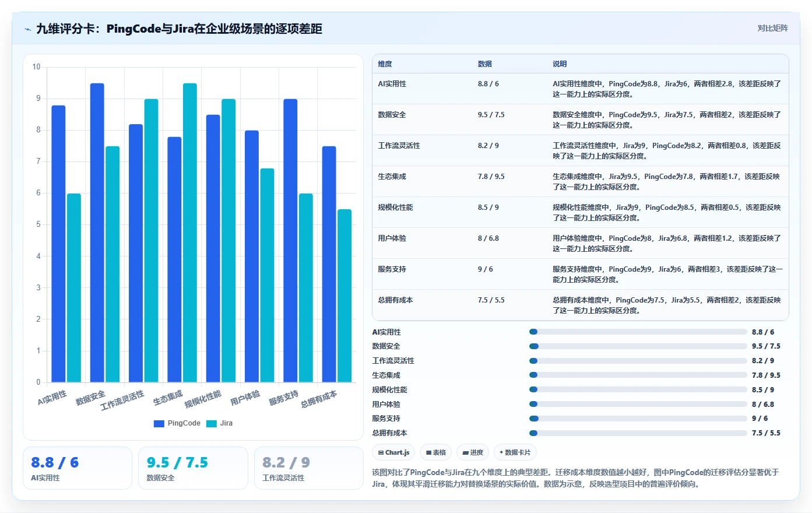Click the 对比矩阵 label in the header
The width and height of the screenshot is (812, 513).
(772, 28)
